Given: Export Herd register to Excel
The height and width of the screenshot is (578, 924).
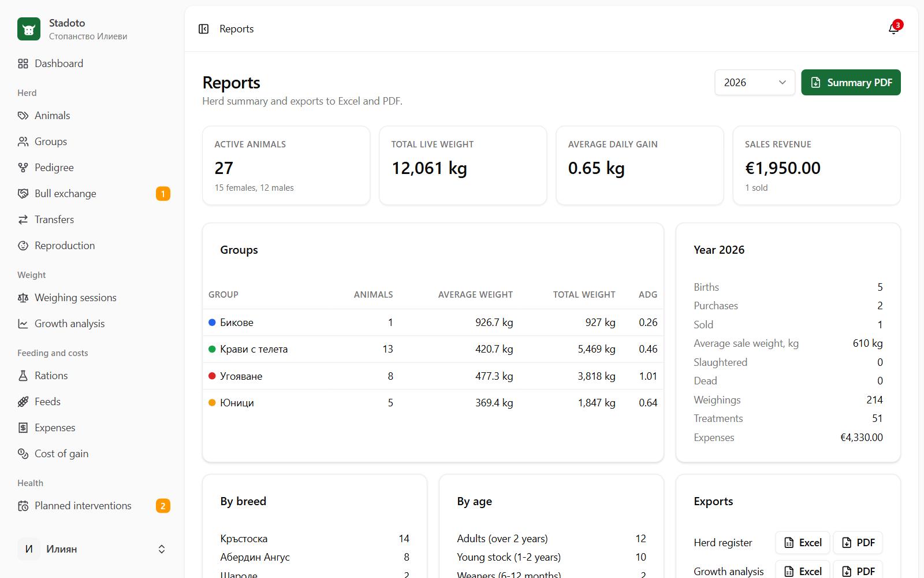Looking at the screenshot, I should tap(803, 543).
